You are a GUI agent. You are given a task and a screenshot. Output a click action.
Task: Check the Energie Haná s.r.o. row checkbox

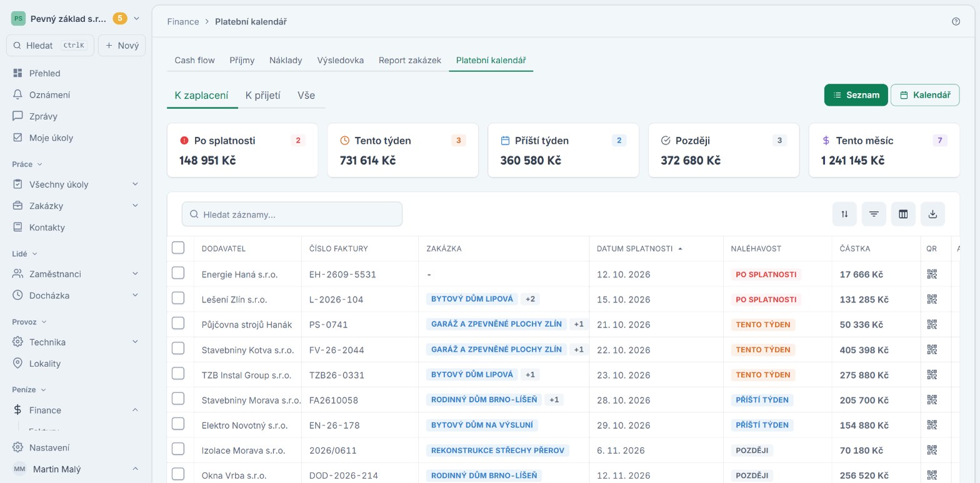(x=178, y=273)
